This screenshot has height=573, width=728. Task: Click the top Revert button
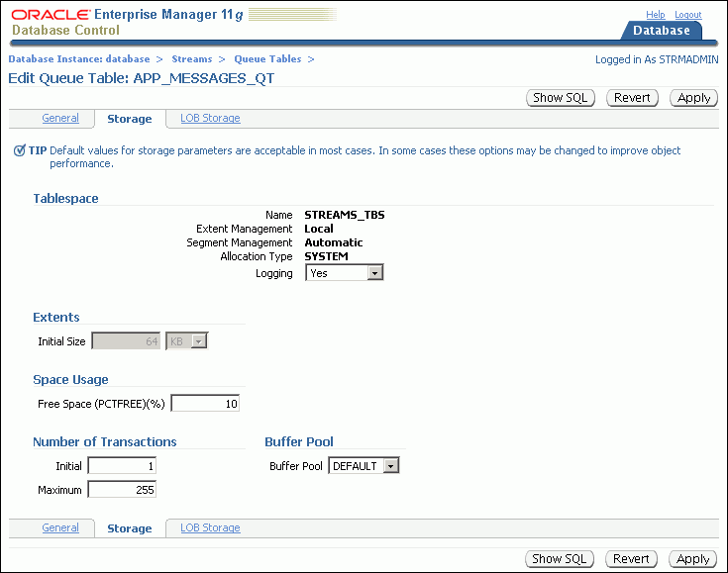click(632, 98)
